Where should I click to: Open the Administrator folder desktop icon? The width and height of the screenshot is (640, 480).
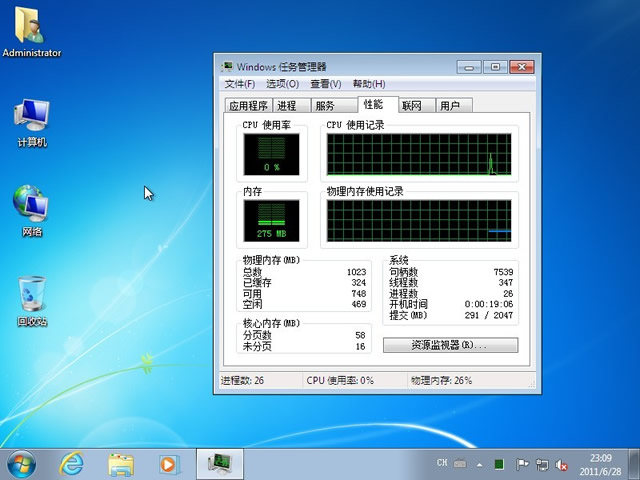(x=31, y=32)
